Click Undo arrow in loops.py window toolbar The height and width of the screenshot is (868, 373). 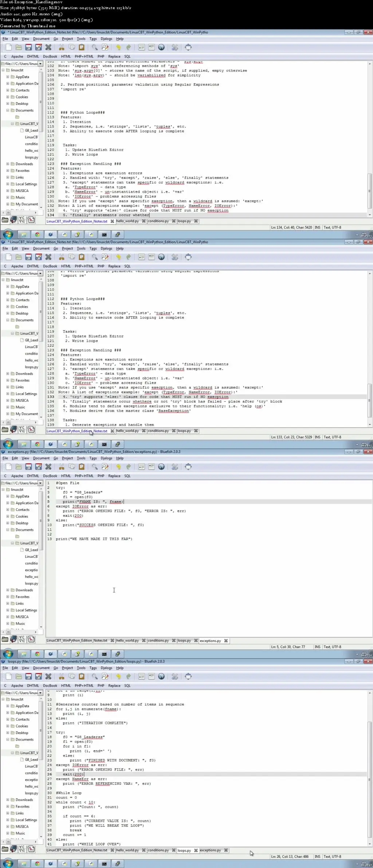[118, 676]
